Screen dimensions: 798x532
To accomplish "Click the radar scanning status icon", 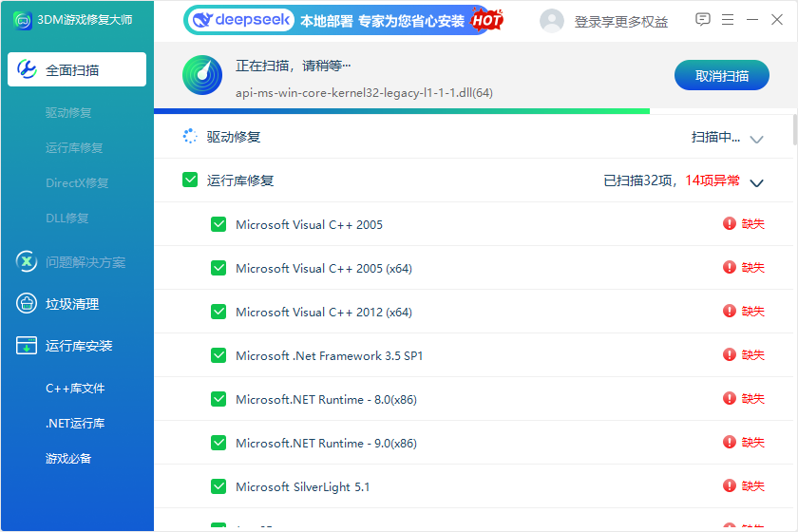I will click(201, 75).
